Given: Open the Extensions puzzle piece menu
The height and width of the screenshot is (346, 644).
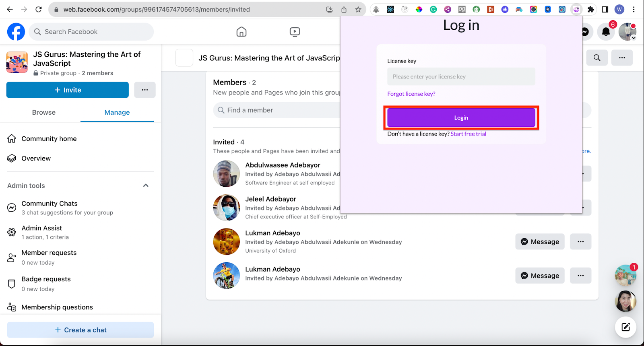Looking at the screenshot, I should pyautogui.click(x=591, y=9).
